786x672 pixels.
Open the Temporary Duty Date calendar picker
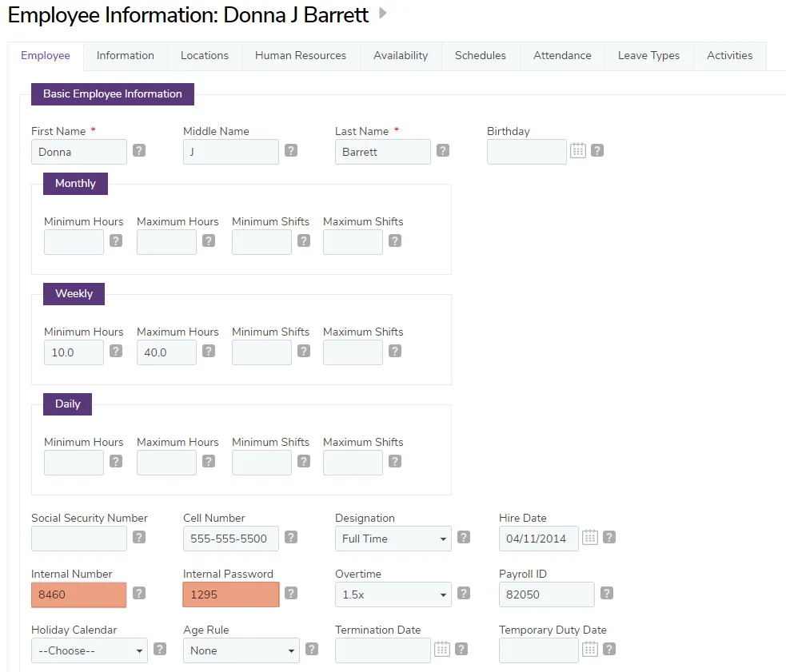coord(590,649)
